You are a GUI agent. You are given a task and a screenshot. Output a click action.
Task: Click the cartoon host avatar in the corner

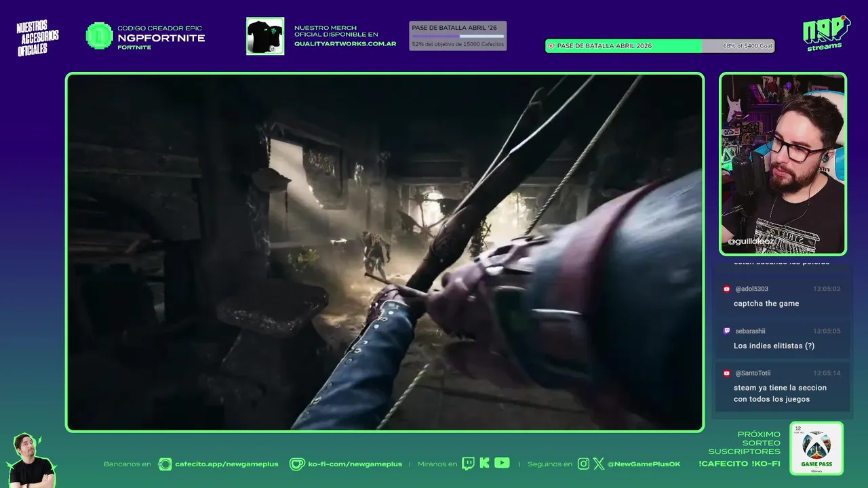31,460
